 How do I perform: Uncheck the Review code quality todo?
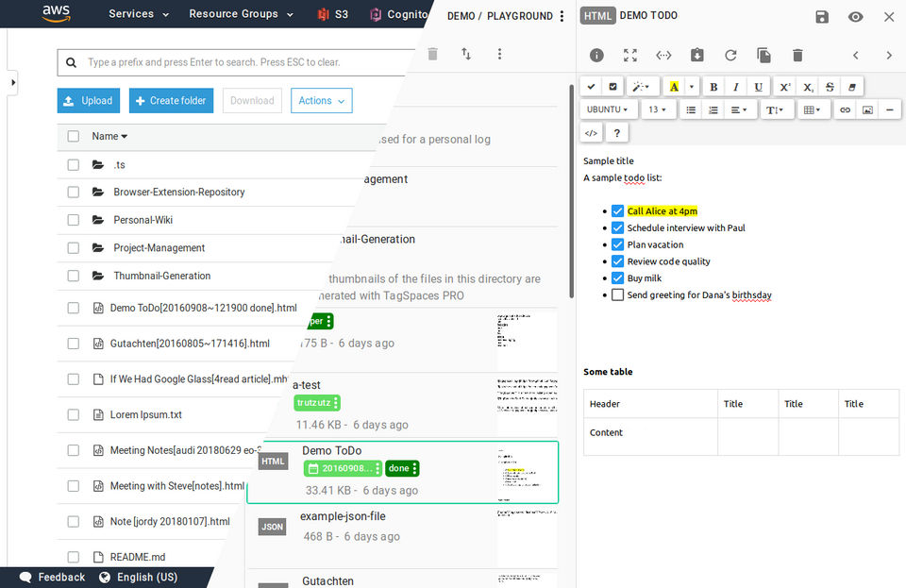pyautogui.click(x=617, y=261)
